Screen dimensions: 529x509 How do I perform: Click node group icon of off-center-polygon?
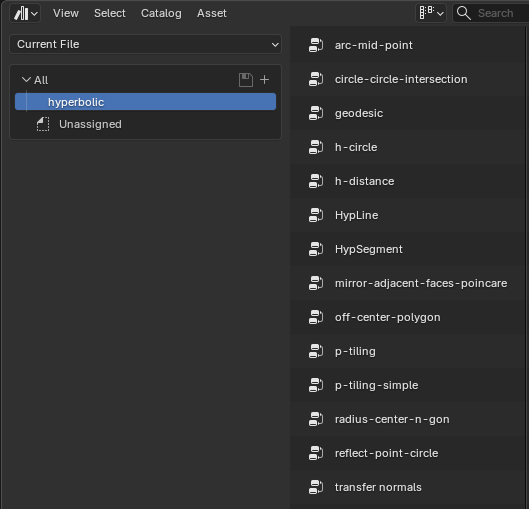pyautogui.click(x=316, y=317)
